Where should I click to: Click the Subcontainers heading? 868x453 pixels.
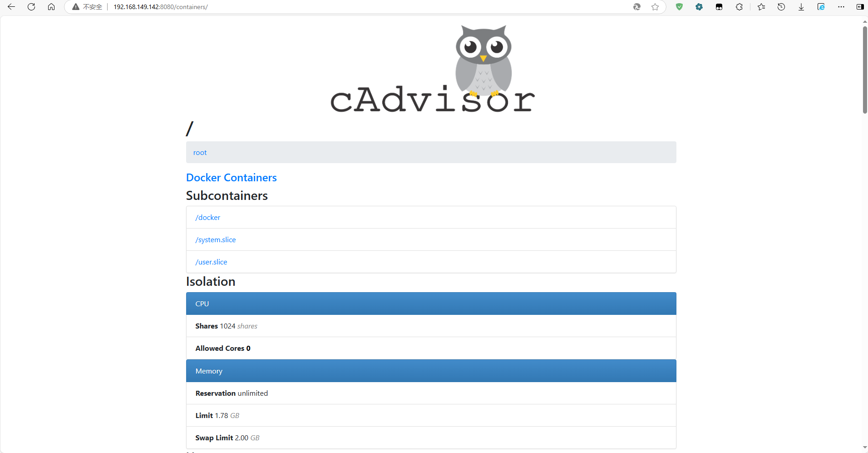(x=227, y=195)
